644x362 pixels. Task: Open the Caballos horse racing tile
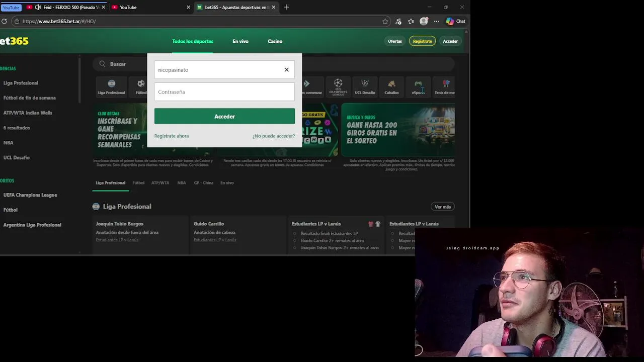pyautogui.click(x=391, y=87)
